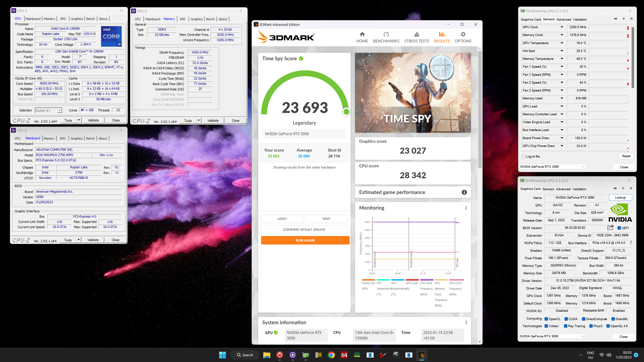Open 3DMark OPTIONS gear icon
This screenshot has height=362, width=644.
point(463,34)
